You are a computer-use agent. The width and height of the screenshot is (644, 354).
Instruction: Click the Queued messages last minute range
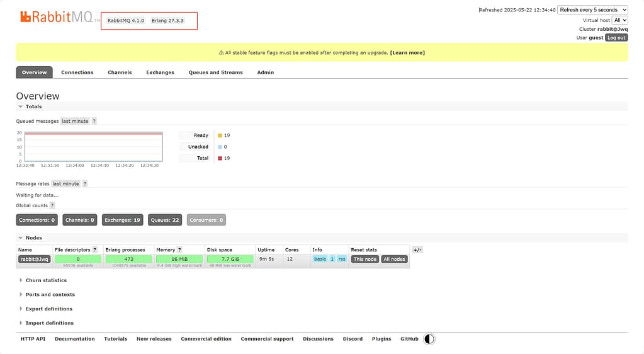click(75, 121)
